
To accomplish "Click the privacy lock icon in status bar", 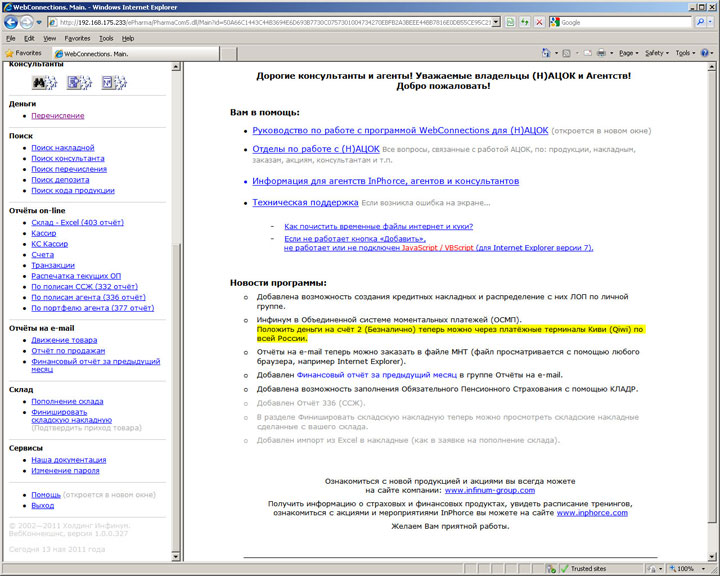I will [652, 569].
